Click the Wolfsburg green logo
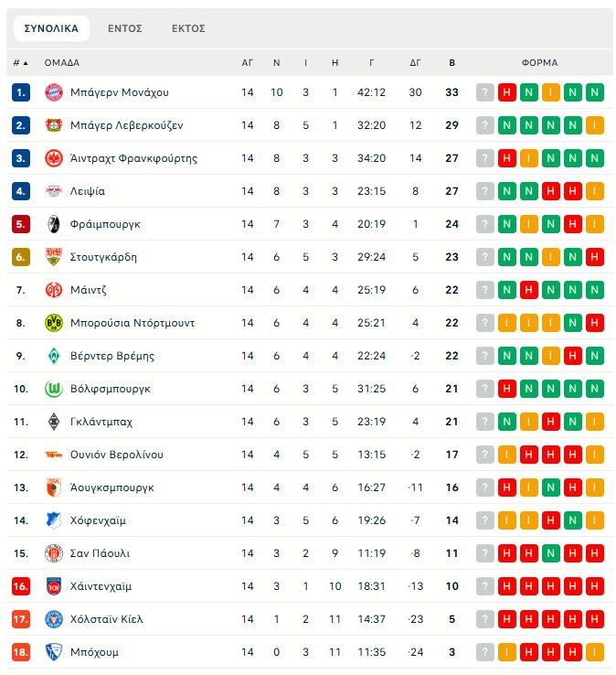This screenshot has width=616, height=675. 53,389
